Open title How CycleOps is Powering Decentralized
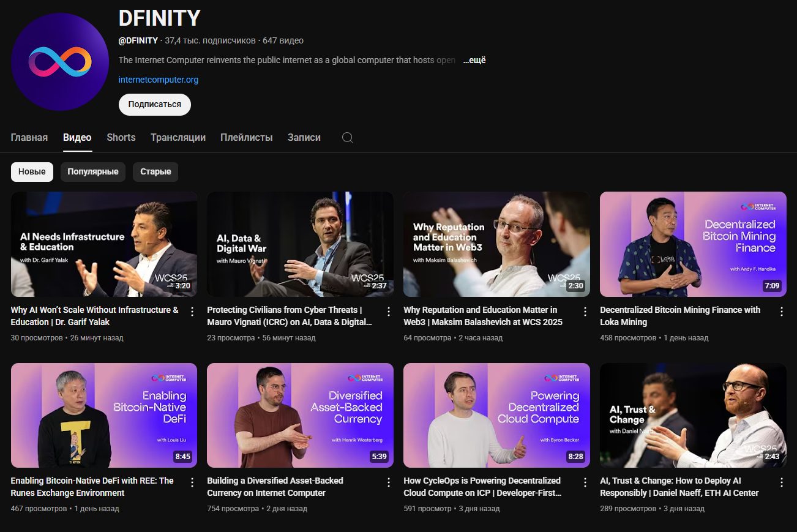This screenshot has height=532, width=797. tap(482, 487)
